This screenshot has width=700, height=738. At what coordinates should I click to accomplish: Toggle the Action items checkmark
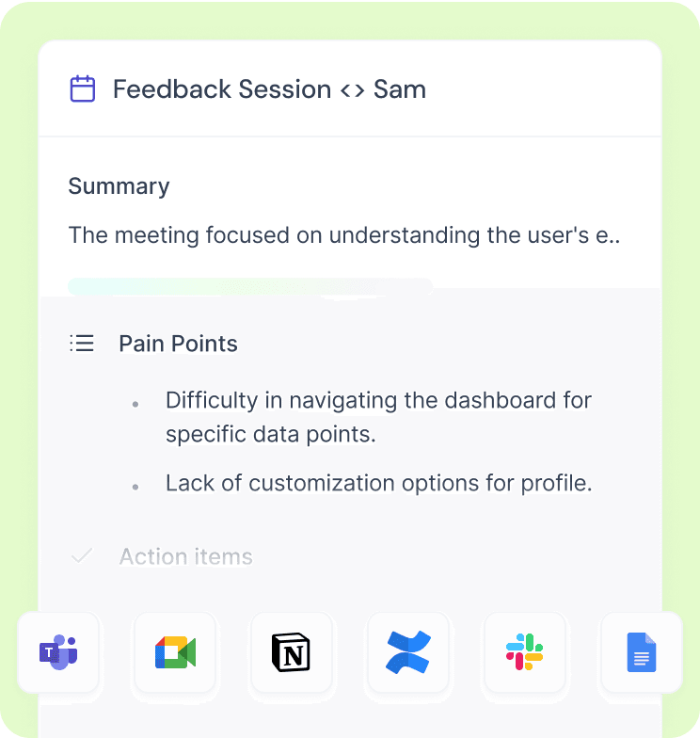click(82, 555)
